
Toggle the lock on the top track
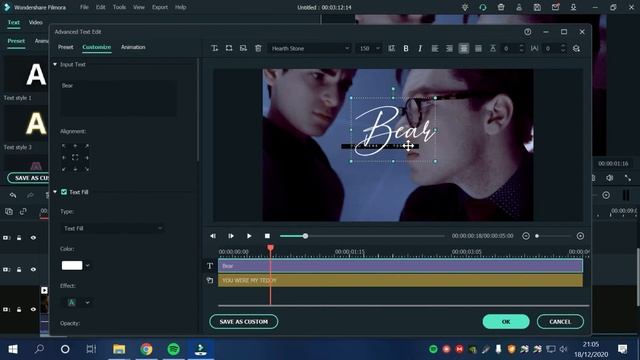(x=19, y=238)
